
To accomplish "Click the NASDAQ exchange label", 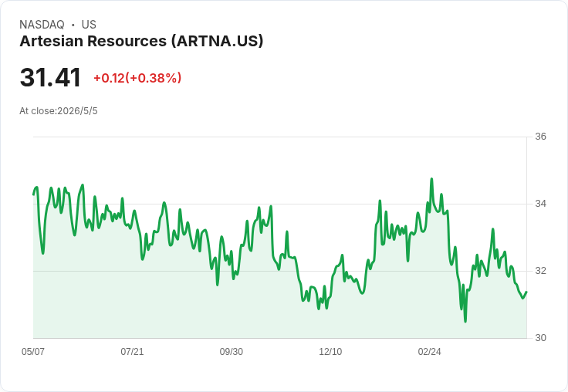I will (x=42, y=25).
